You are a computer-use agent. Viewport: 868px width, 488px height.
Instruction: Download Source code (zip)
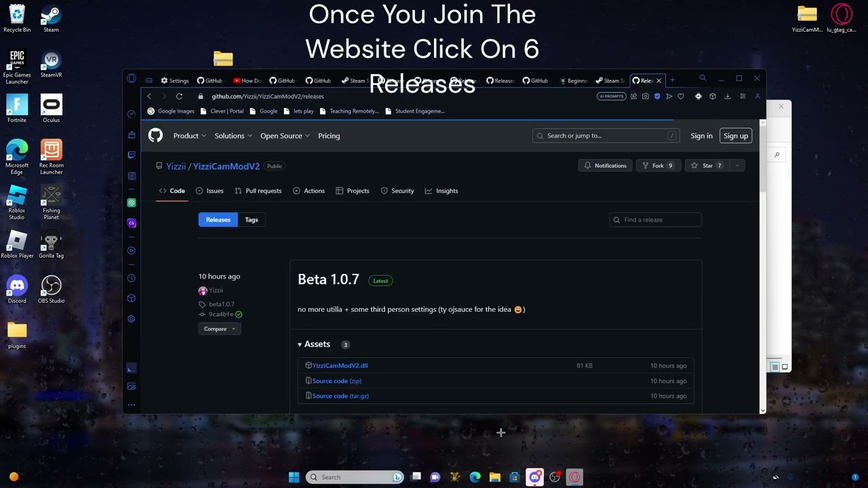tap(337, 381)
